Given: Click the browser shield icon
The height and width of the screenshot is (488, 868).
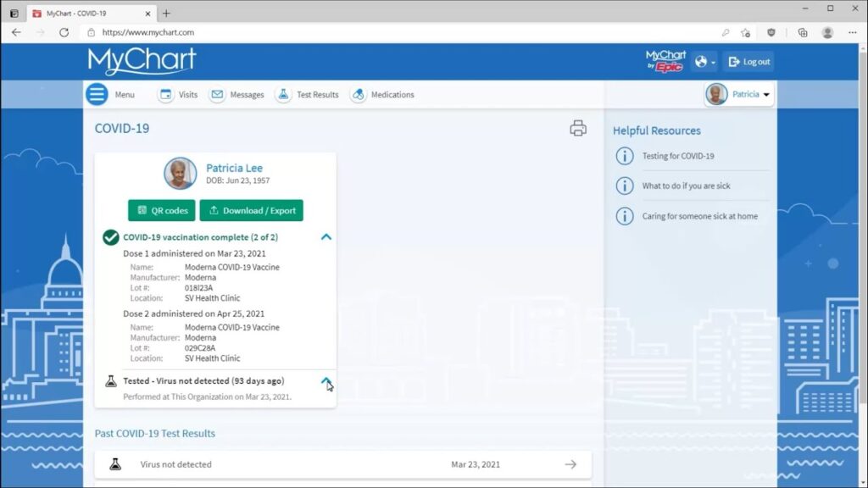Looking at the screenshot, I should tap(771, 33).
